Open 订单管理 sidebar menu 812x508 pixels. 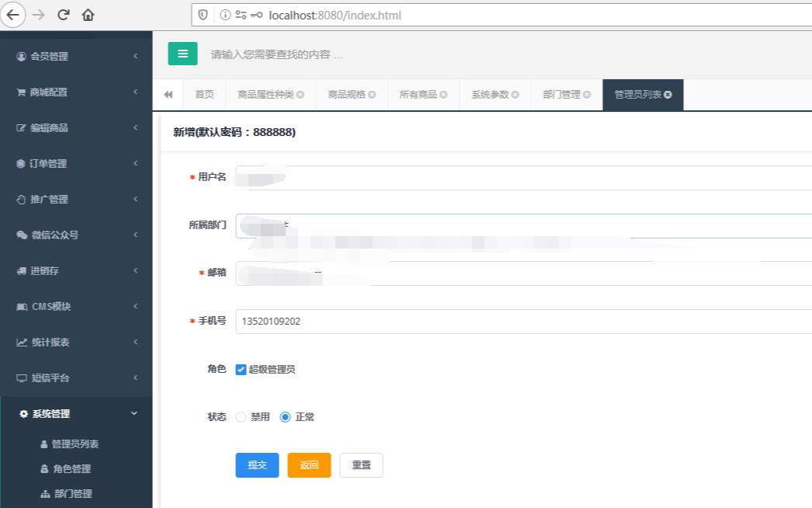[76, 163]
